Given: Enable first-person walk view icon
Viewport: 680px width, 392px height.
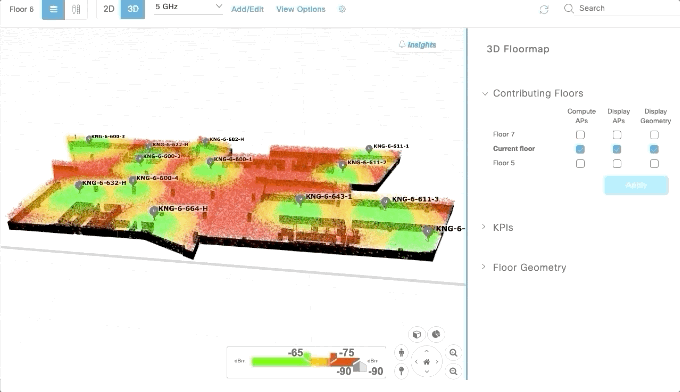Looking at the screenshot, I should click(401, 353).
